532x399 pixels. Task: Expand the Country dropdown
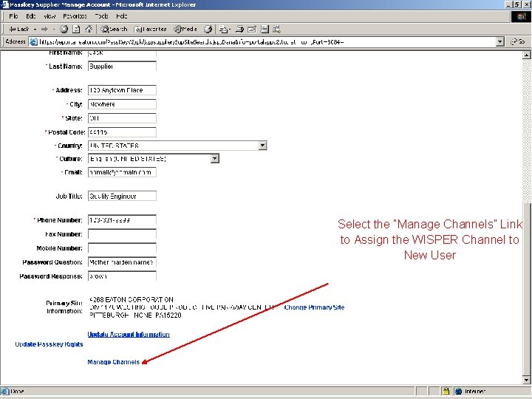(x=262, y=146)
